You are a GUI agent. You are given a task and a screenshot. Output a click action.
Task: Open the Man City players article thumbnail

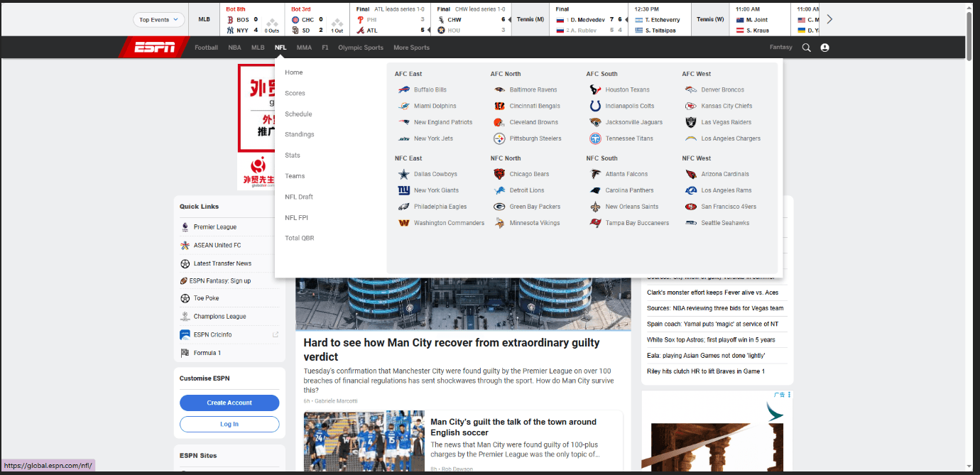click(364, 441)
